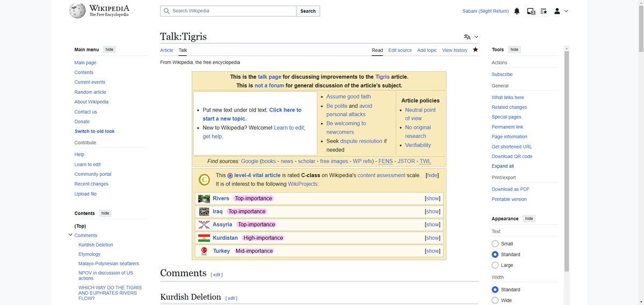The height and width of the screenshot is (305, 644).
Task: Jump to Malayo-Polynesian seafarers topic
Action: click(x=109, y=264)
